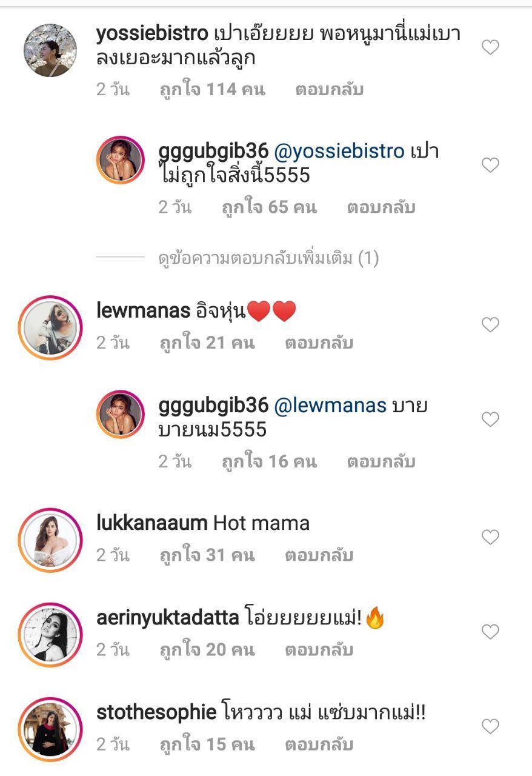
Task: Reply to the "Hot mama" comment
Action: tap(319, 555)
